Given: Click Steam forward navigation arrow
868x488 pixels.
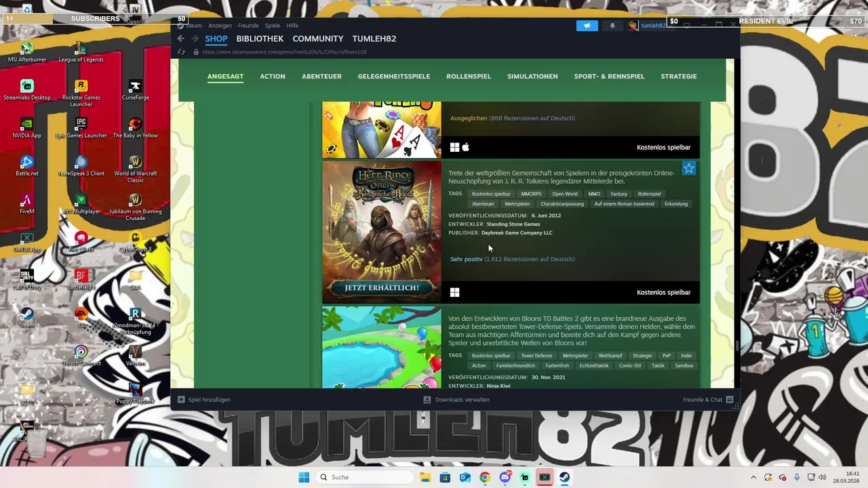Looking at the screenshot, I should [x=195, y=39].
